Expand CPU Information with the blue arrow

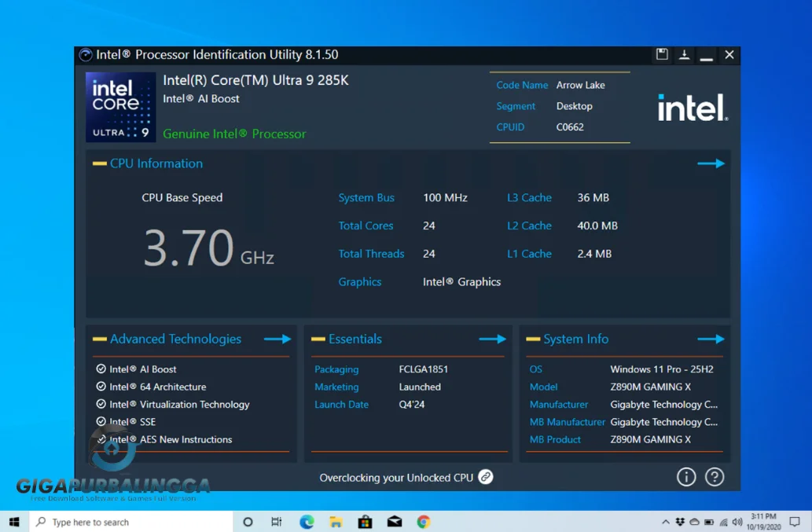click(711, 163)
